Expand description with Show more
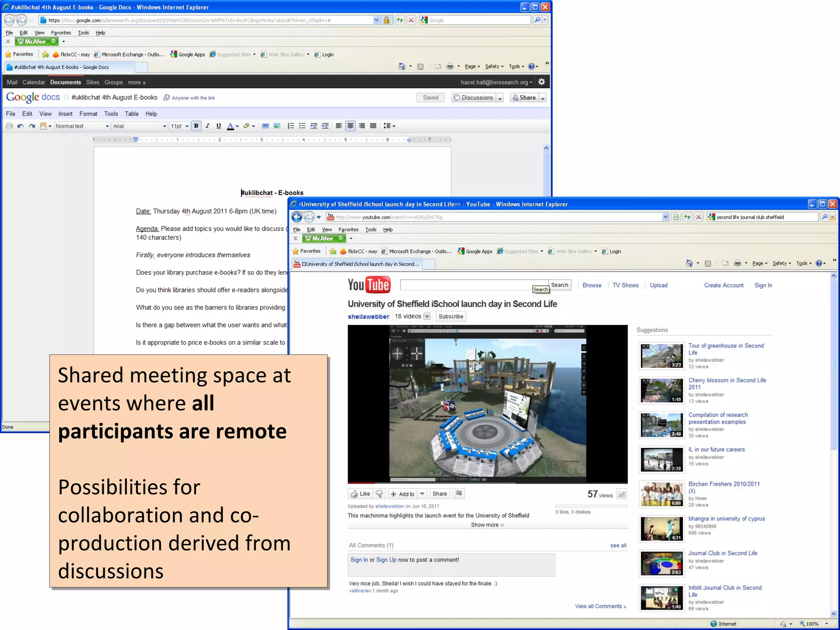 487,525
